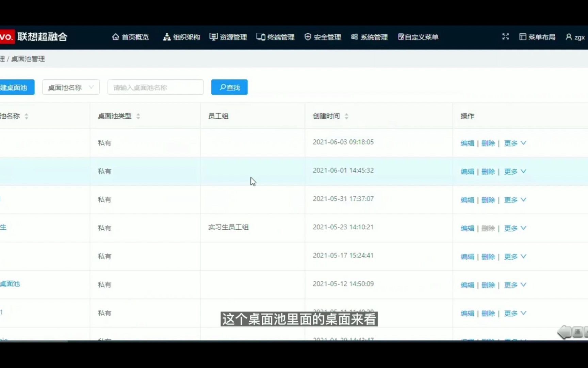This screenshot has height=368, width=588.
Task: Open the 组织架构 menu
Action: point(181,37)
